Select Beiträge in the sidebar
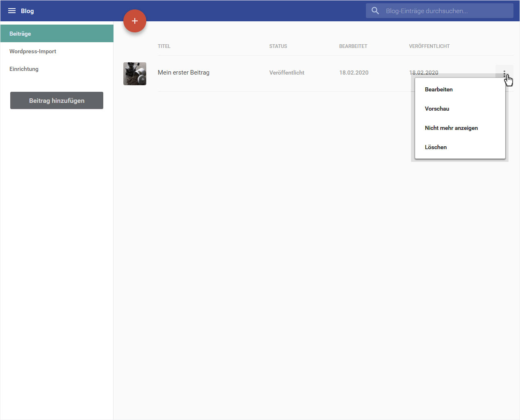Image resolution: width=520 pixels, height=420 pixels. (x=57, y=34)
